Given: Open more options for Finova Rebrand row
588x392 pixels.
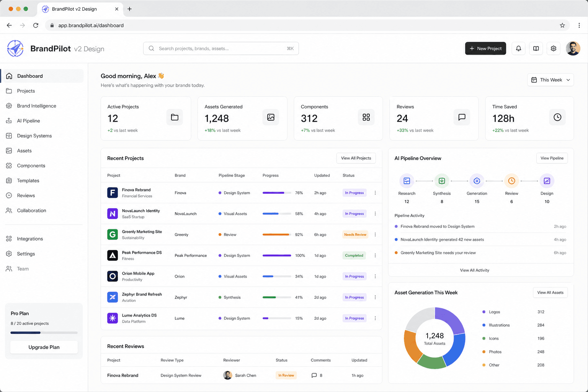Looking at the screenshot, I should [x=375, y=193].
